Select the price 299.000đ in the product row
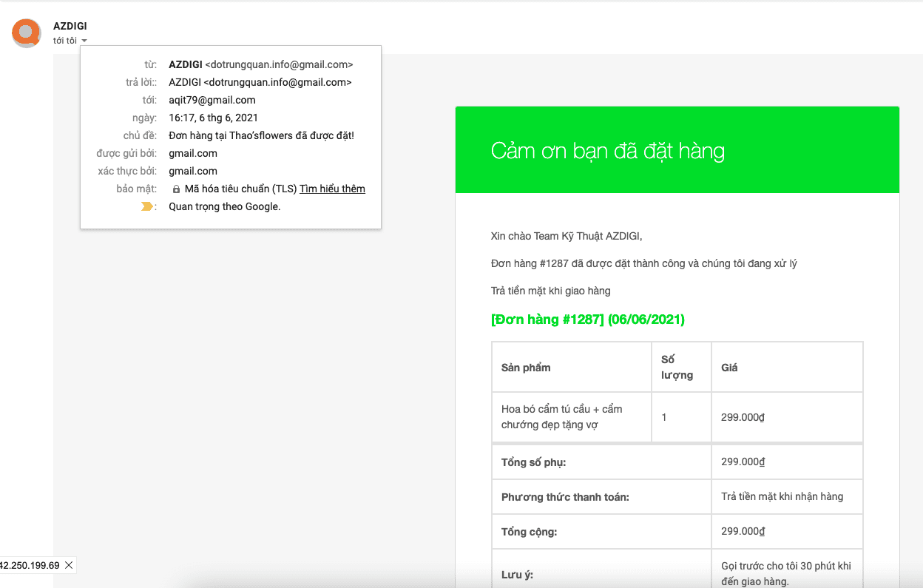The height and width of the screenshot is (588, 923). pos(742,416)
